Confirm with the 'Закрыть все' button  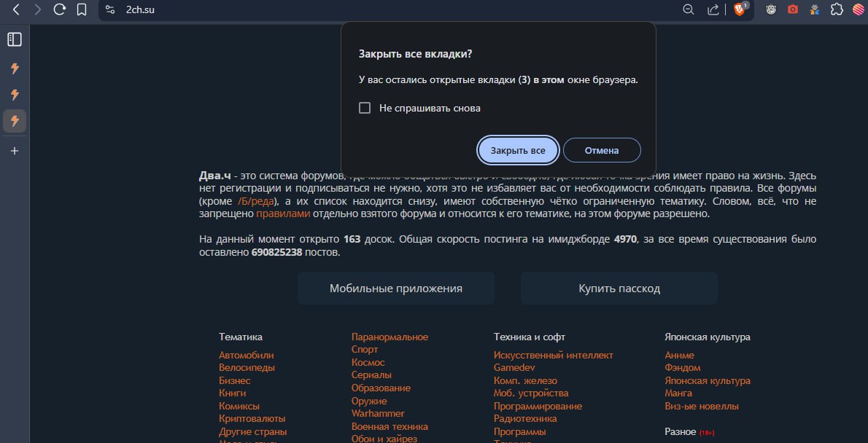point(518,150)
